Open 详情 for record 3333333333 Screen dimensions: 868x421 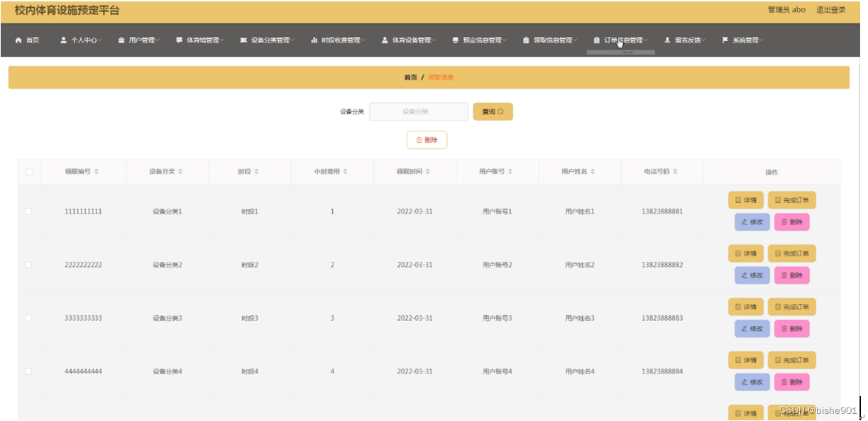(745, 307)
